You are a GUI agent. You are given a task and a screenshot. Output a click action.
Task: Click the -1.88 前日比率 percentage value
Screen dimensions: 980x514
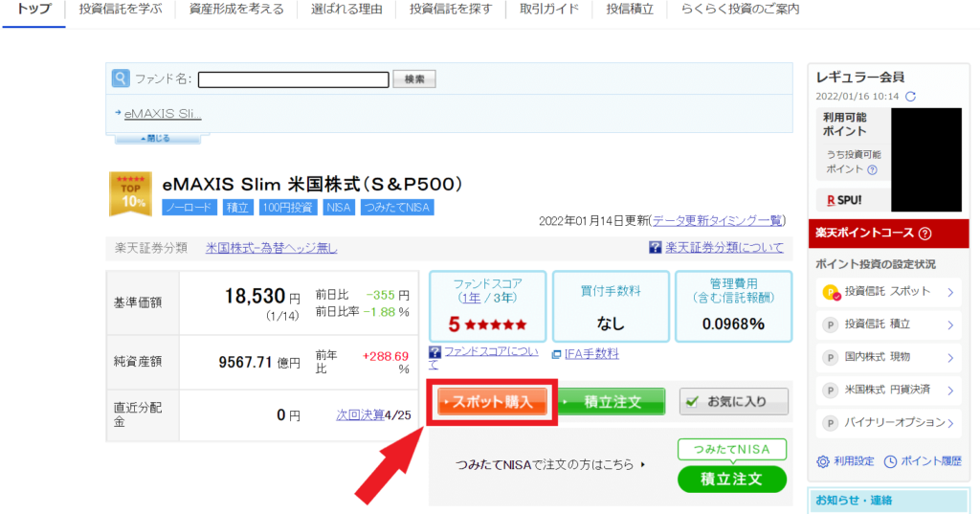(x=380, y=312)
